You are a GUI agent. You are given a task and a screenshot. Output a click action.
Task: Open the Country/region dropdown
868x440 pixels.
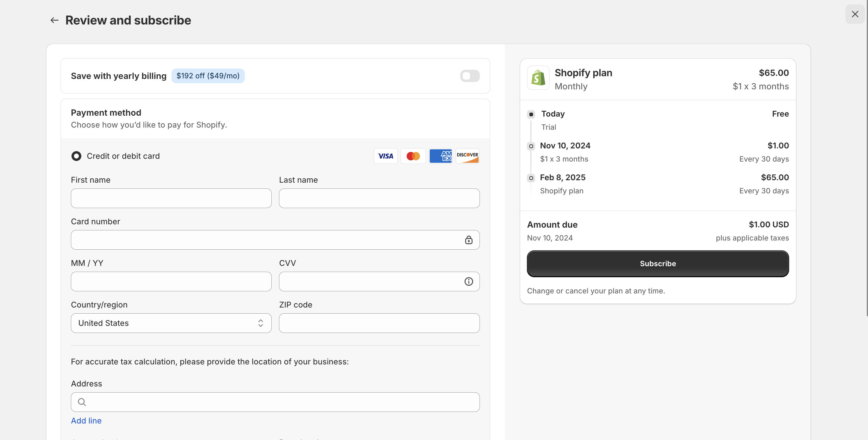[171, 323]
